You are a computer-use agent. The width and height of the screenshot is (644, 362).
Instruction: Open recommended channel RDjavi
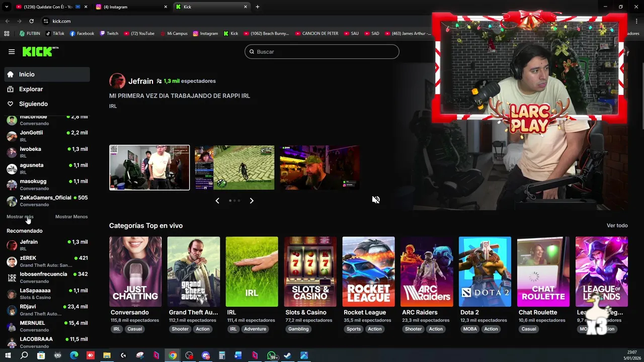coord(47,310)
